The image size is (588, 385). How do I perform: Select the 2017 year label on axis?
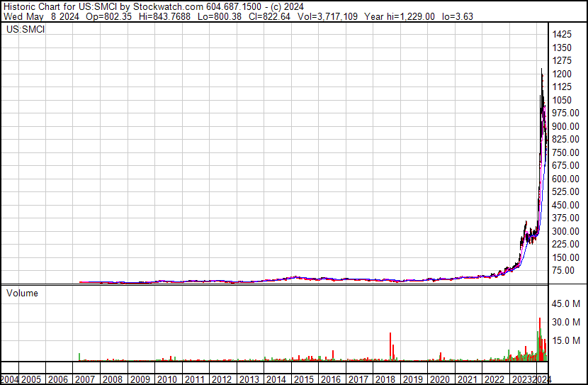point(358,379)
